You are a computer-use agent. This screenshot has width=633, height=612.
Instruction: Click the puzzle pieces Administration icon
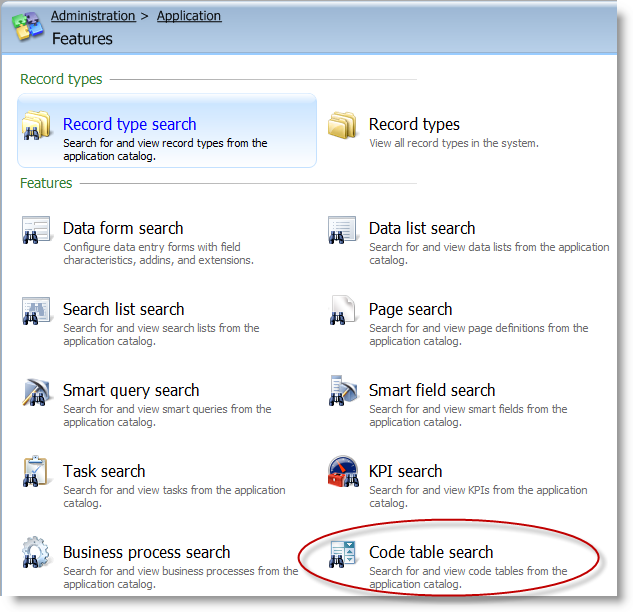tap(27, 27)
